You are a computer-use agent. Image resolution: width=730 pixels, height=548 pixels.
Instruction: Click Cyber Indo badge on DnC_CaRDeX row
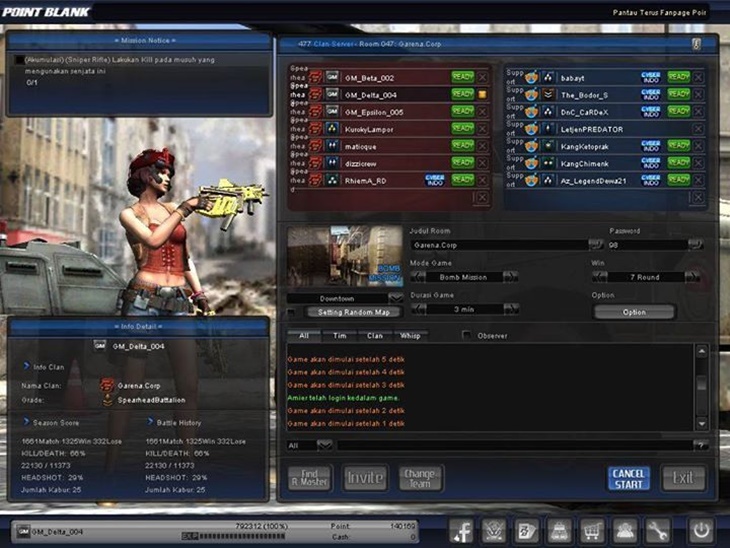pyautogui.click(x=651, y=112)
